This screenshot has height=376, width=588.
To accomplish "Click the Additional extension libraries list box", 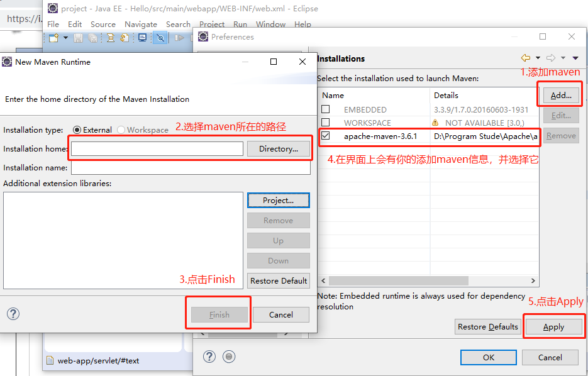I will (123, 240).
